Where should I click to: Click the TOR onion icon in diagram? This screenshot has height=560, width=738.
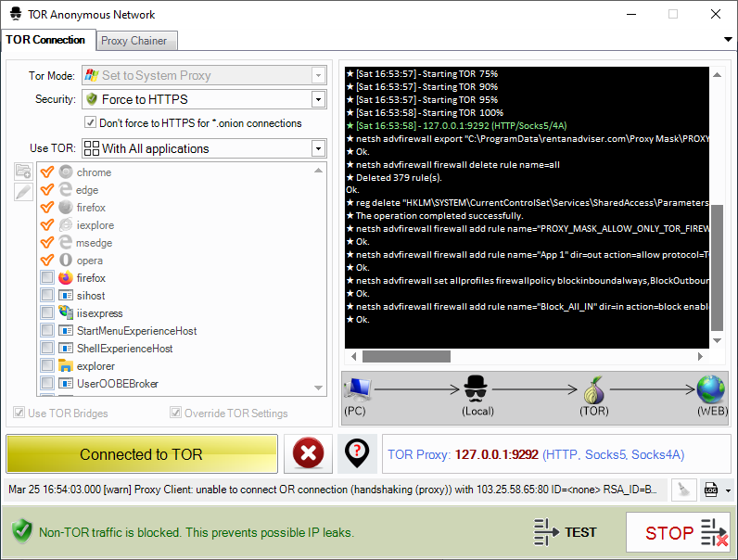594,390
